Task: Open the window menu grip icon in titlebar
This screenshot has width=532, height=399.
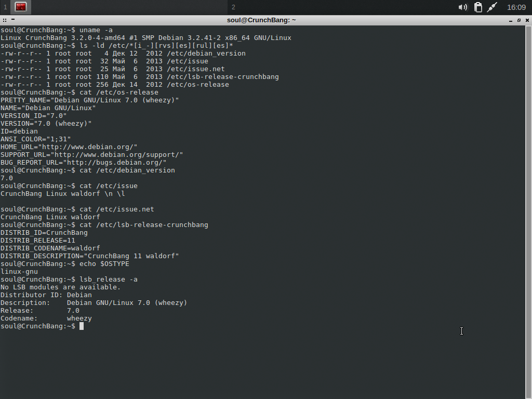Action: coord(5,20)
